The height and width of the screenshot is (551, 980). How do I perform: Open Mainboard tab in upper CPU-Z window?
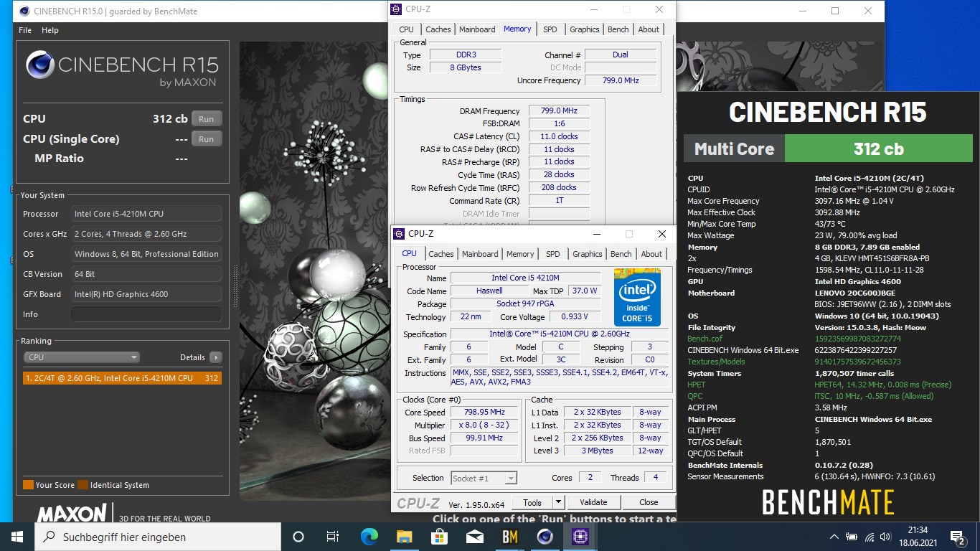[x=477, y=29]
